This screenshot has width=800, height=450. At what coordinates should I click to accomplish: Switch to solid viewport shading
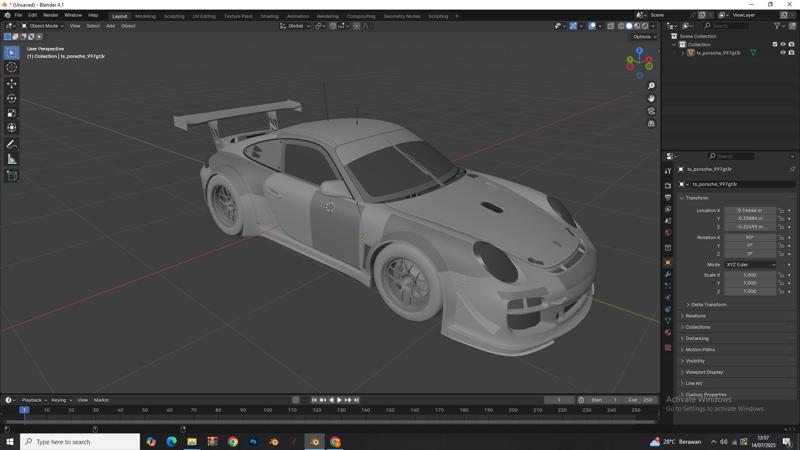coord(629,26)
